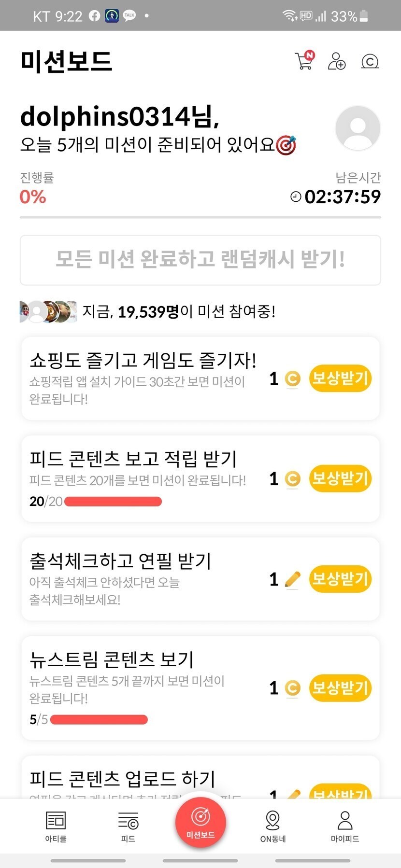Open the cash coin icon in header

click(x=370, y=62)
